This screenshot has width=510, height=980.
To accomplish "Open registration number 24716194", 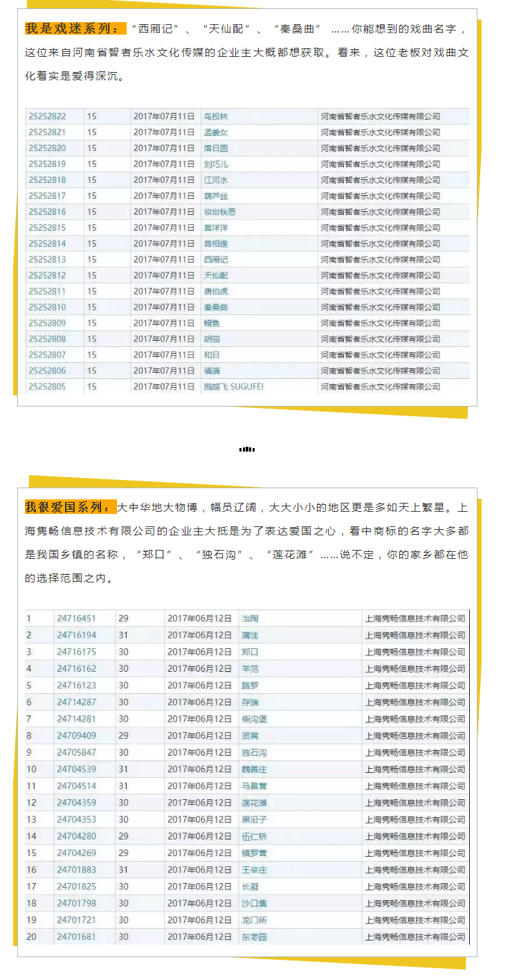I will (x=76, y=635).
